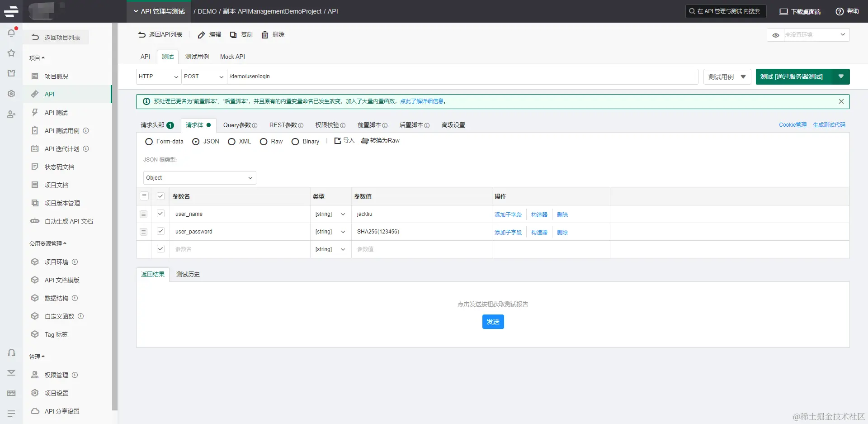
Task: Open the type dropdown for user_password
Action: click(x=330, y=232)
